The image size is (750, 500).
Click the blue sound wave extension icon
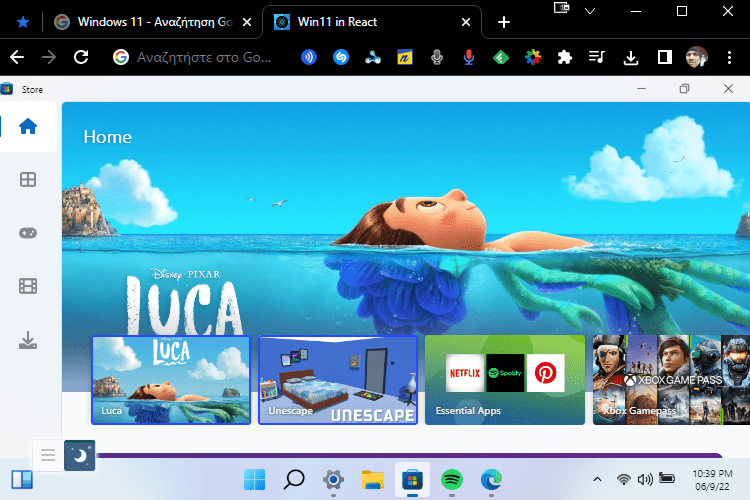pyautogui.click(x=309, y=57)
